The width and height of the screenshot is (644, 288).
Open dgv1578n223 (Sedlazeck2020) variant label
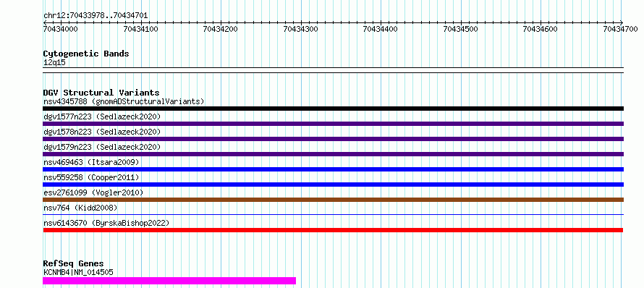pos(102,132)
